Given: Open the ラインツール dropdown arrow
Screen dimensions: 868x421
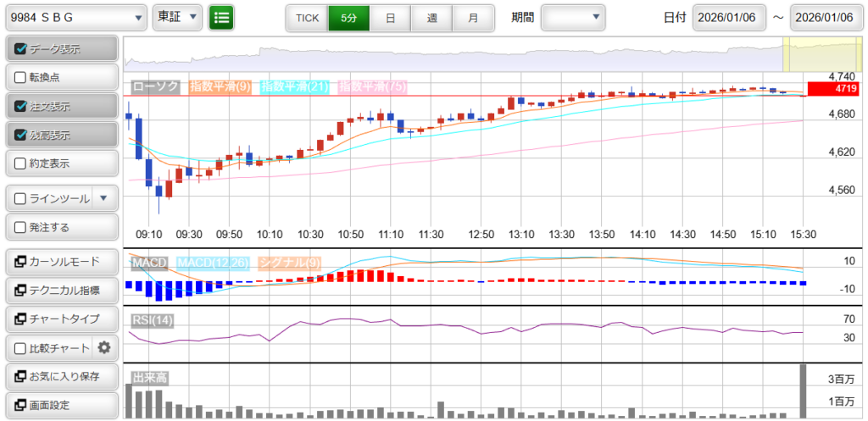Looking at the screenshot, I should pyautogui.click(x=103, y=198).
